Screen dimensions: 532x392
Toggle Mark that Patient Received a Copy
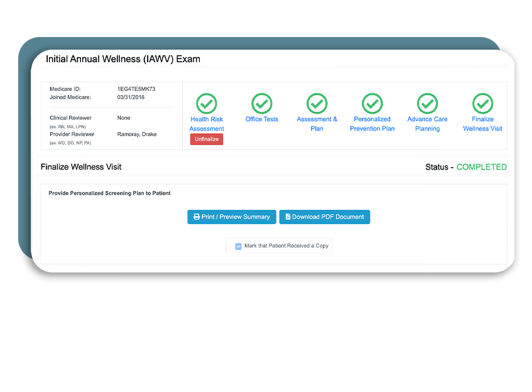(x=239, y=246)
